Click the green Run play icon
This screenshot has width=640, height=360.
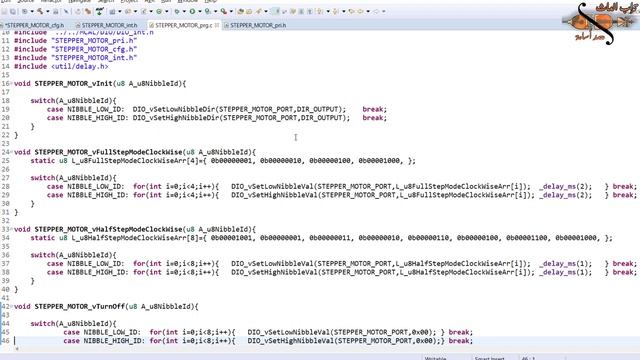(192, 11)
